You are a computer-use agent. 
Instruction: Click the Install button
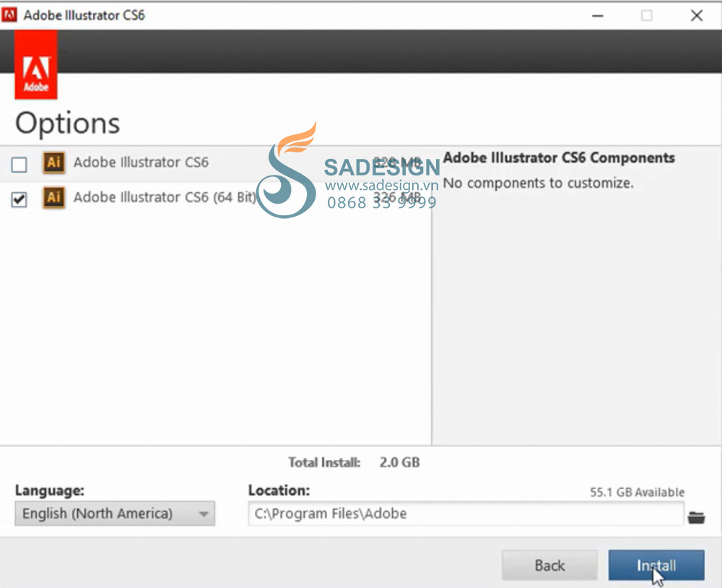coord(656,565)
